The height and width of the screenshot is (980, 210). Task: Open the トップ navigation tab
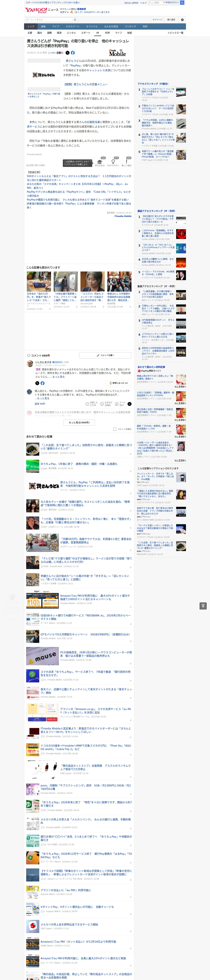click(x=31, y=27)
